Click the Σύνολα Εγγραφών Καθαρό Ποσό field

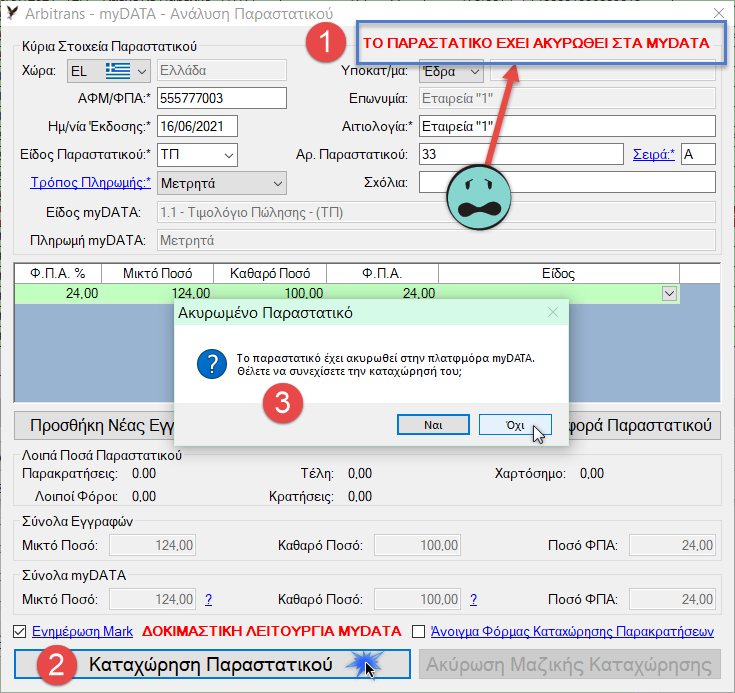point(417,545)
